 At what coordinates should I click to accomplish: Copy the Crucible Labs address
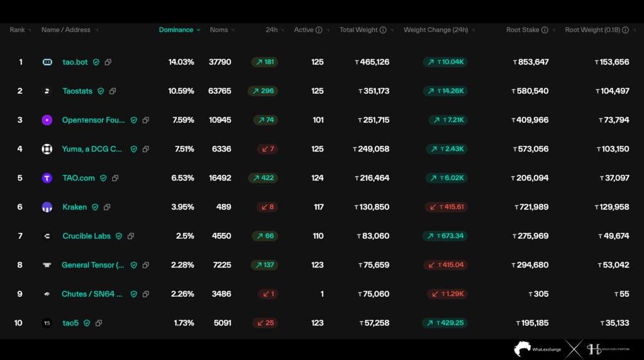point(131,236)
